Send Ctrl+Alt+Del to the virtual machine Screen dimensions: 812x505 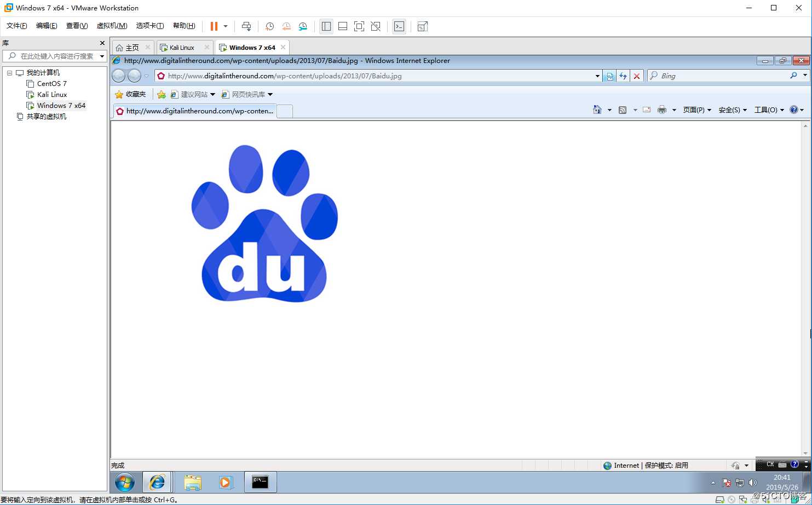[246, 26]
